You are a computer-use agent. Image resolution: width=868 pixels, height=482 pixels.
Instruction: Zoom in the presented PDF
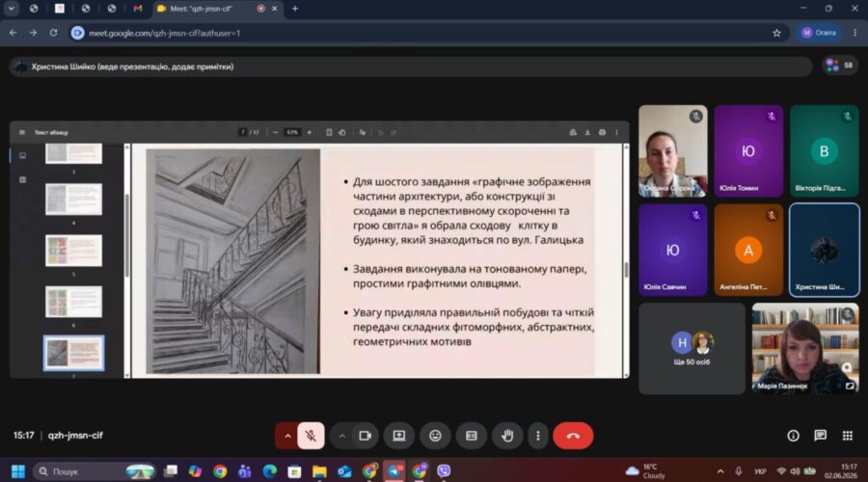[x=310, y=132]
